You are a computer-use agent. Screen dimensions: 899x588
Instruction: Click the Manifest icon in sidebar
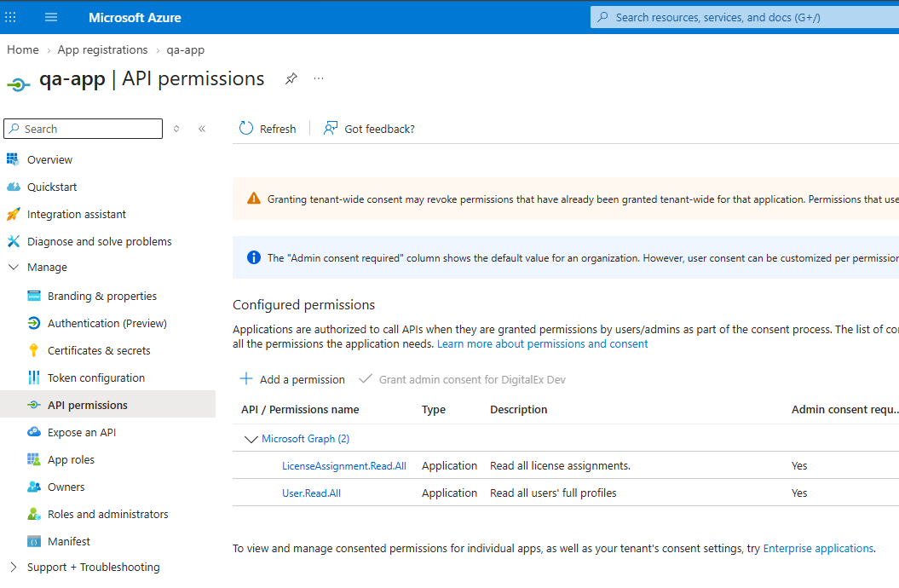[34, 541]
